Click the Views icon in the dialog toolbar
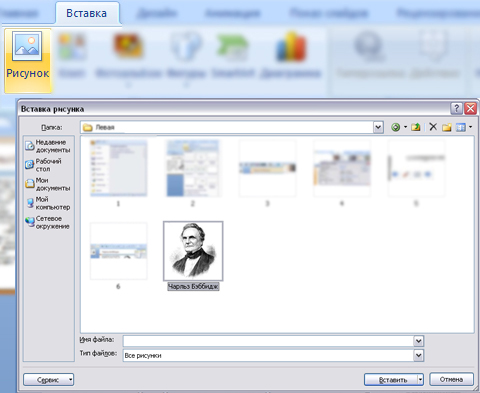The height and width of the screenshot is (393, 480). click(x=461, y=127)
